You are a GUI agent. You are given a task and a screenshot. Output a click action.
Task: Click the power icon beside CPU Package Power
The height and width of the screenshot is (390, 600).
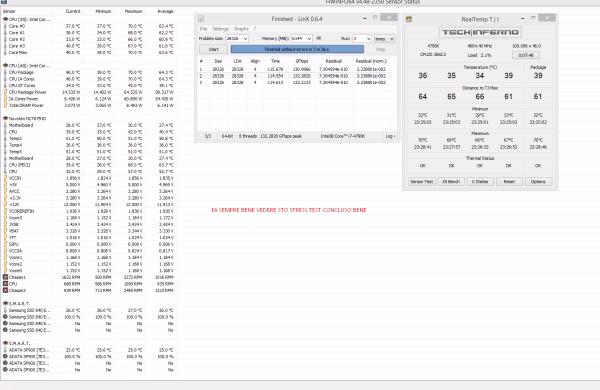(x=5, y=92)
